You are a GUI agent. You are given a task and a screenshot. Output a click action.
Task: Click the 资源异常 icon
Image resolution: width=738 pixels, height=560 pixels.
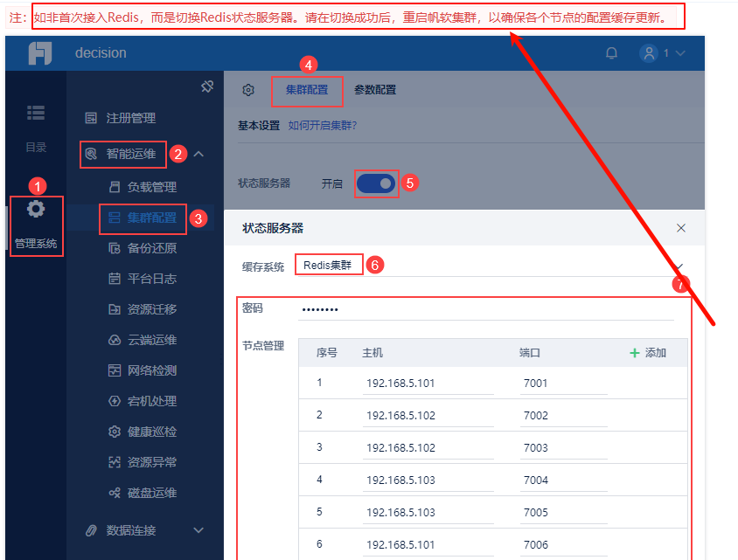(115, 462)
